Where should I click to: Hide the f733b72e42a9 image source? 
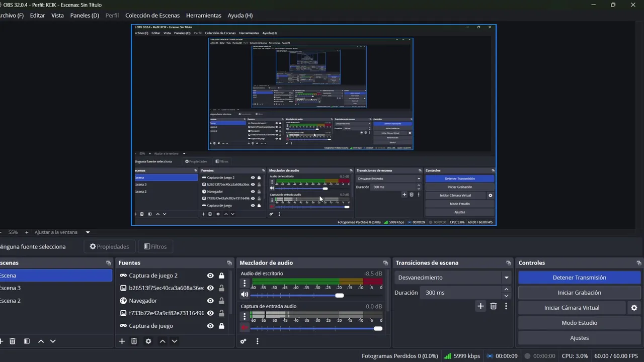(x=210, y=313)
